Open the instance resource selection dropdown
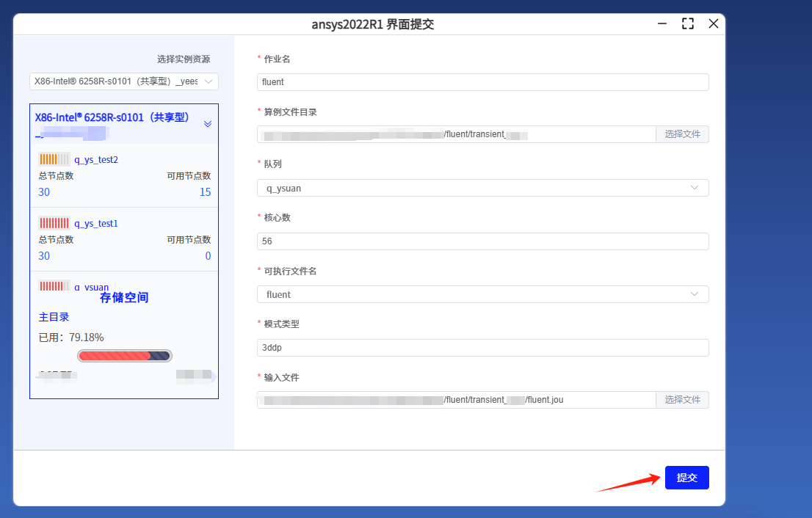 pyautogui.click(x=124, y=81)
